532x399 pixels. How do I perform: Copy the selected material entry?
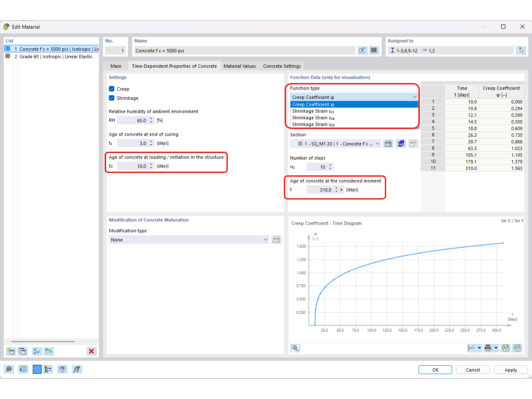pyautogui.click(x=23, y=351)
